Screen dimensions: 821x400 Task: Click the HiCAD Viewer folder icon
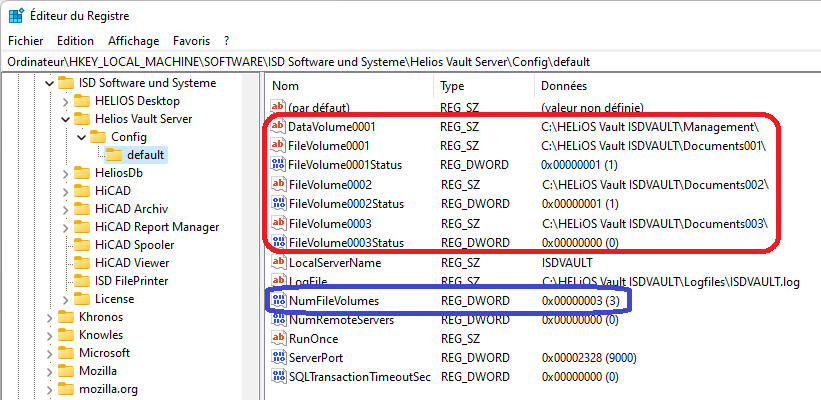coord(83,262)
